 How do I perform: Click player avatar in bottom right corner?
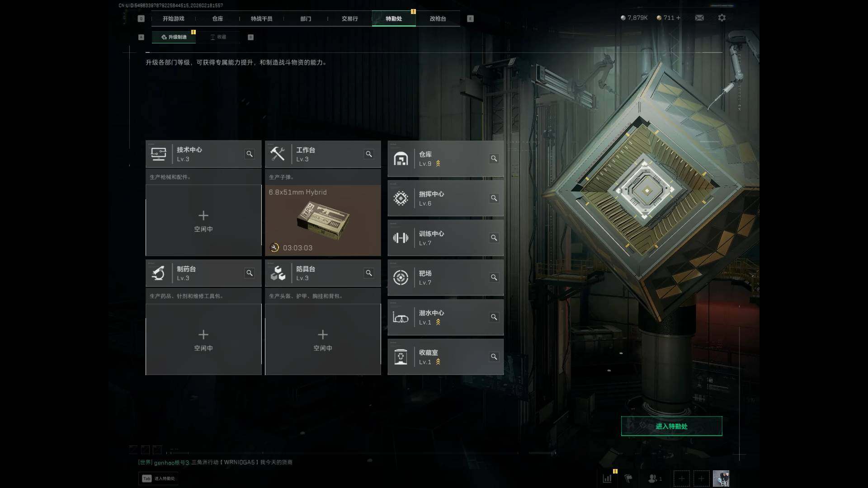click(x=721, y=478)
